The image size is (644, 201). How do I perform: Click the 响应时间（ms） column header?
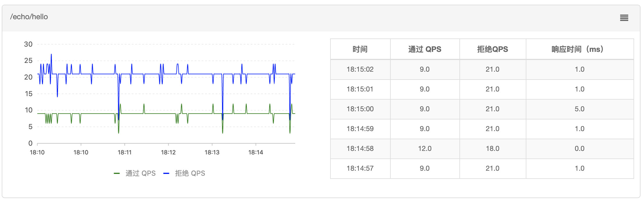pyautogui.click(x=579, y=49)
